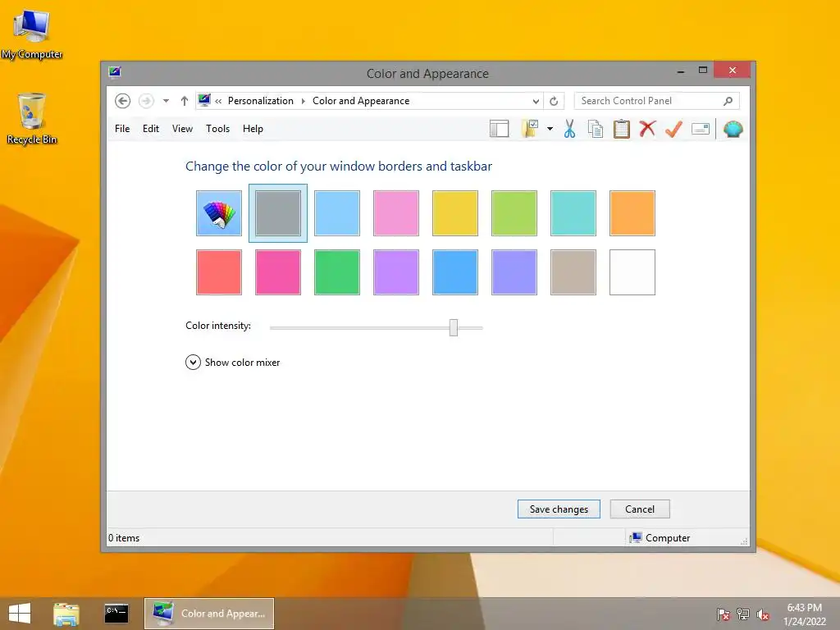Minimize the Color and Appearance window

tap(681, 71)
